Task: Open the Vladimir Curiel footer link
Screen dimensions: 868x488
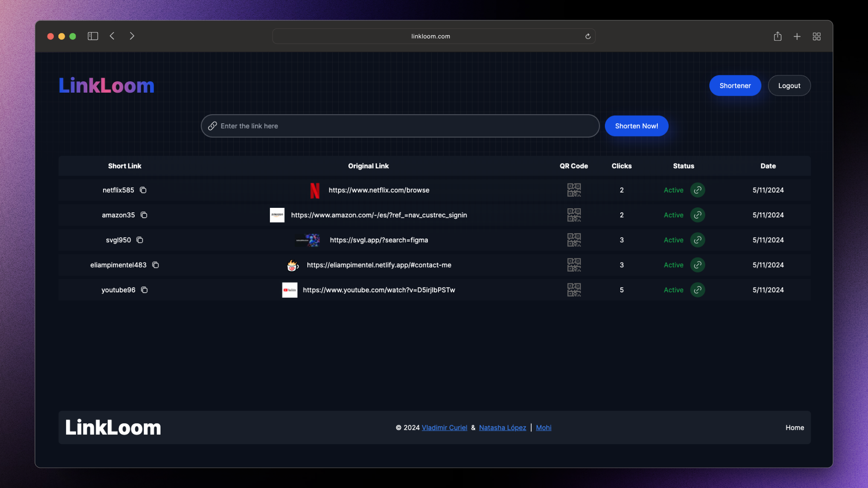Action: click(444, 427)
